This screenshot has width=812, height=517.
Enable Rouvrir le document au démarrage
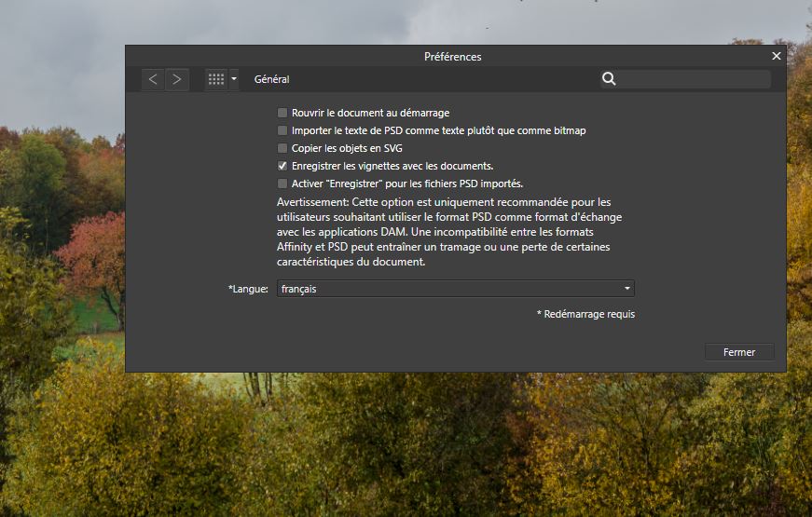[x=282, y=113]
